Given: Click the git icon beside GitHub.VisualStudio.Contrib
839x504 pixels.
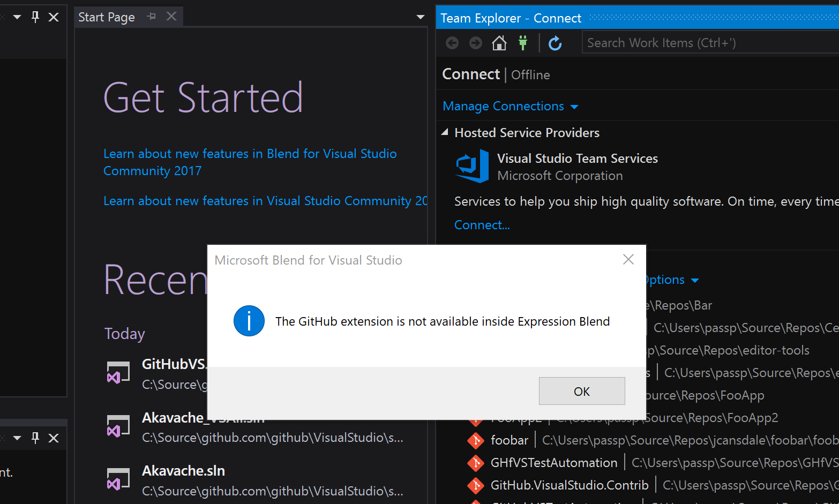Looking at the screenshot, I should pos(475,485).
